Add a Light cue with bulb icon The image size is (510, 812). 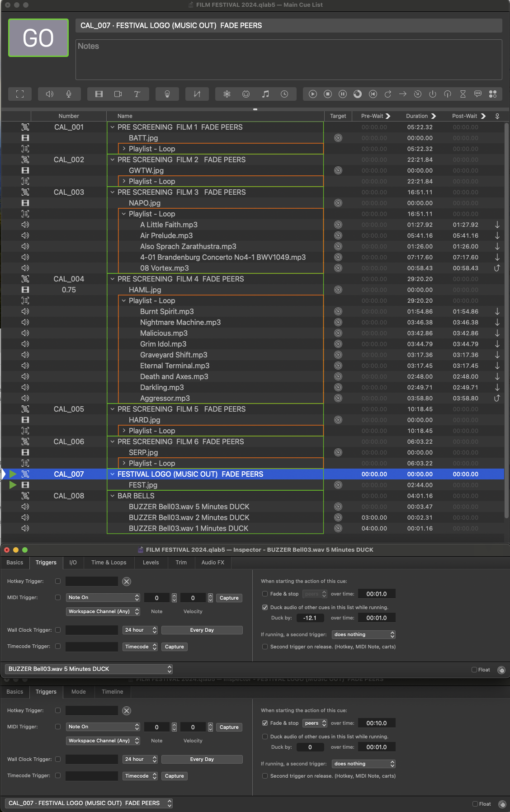coord(167,94)
